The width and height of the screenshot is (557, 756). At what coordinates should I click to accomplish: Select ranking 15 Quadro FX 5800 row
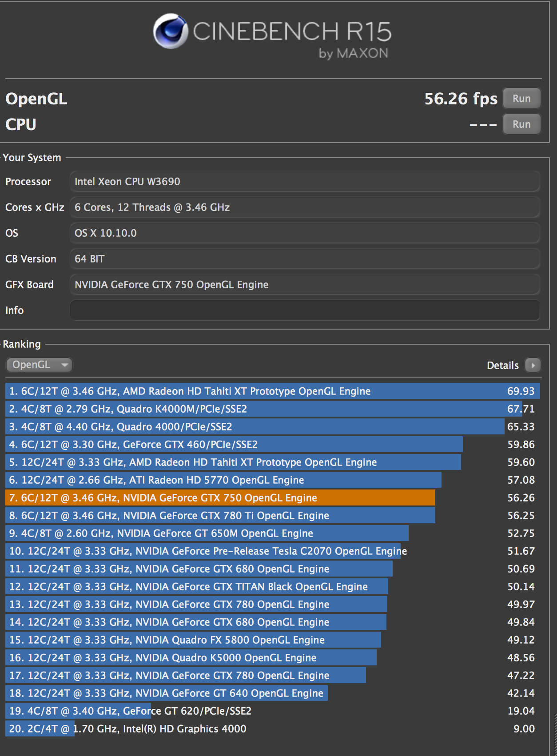273,640
